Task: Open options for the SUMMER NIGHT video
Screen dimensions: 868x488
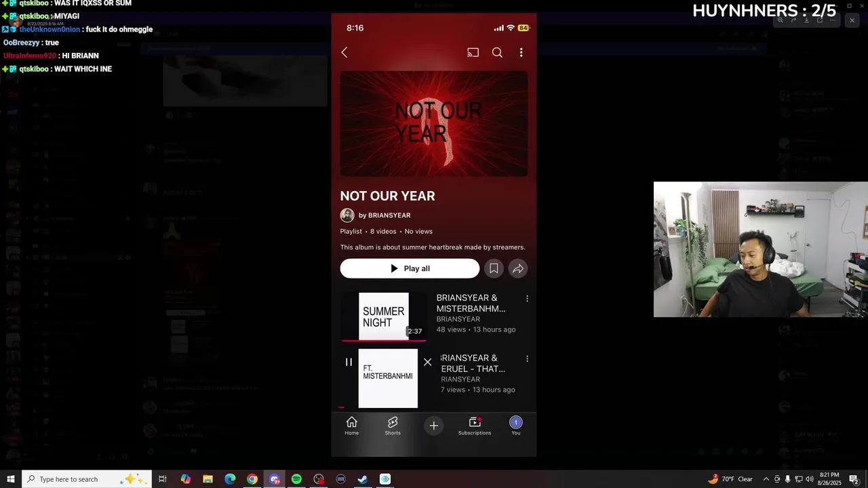Action: 527,298
